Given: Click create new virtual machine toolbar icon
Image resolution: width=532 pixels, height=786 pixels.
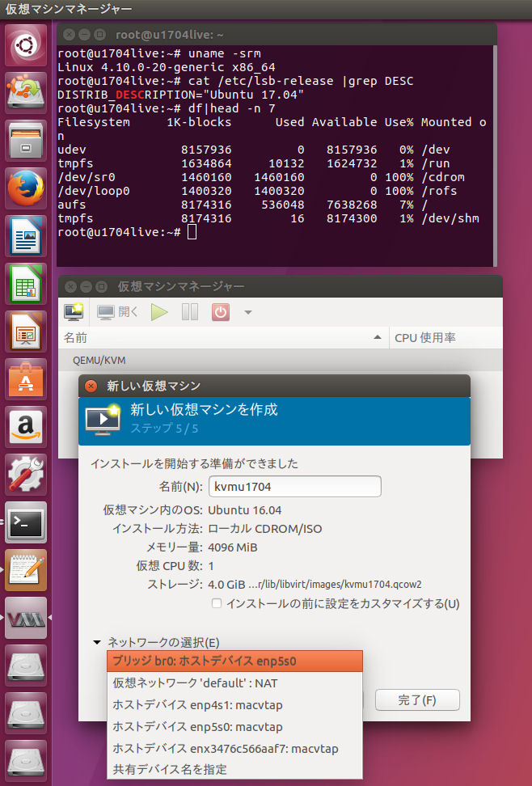Looking at the screenshot, I should [x=74, y=312].
